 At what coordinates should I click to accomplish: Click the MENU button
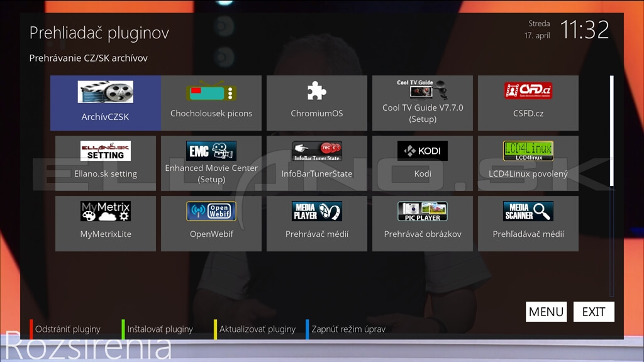point(547,312)
